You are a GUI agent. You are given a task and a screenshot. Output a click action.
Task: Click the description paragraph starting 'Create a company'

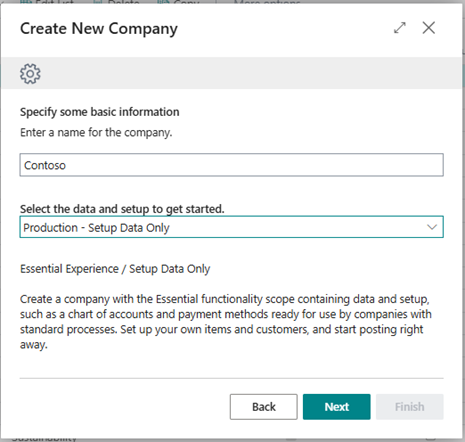(x=226, y=322)
